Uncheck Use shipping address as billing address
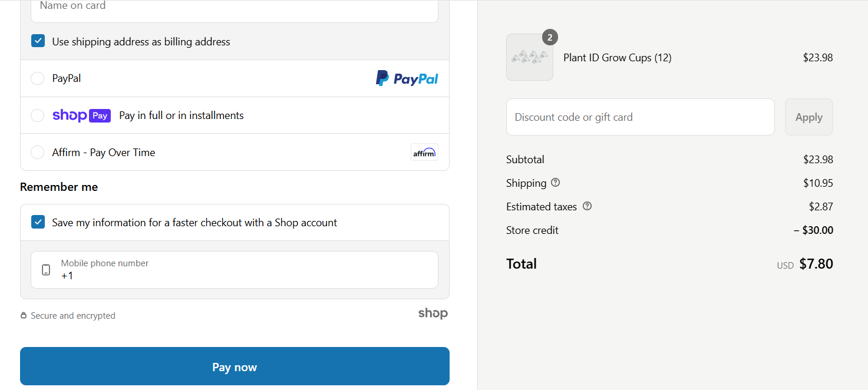The width and height of the screenshot is (868, 390). coord(38,41)
